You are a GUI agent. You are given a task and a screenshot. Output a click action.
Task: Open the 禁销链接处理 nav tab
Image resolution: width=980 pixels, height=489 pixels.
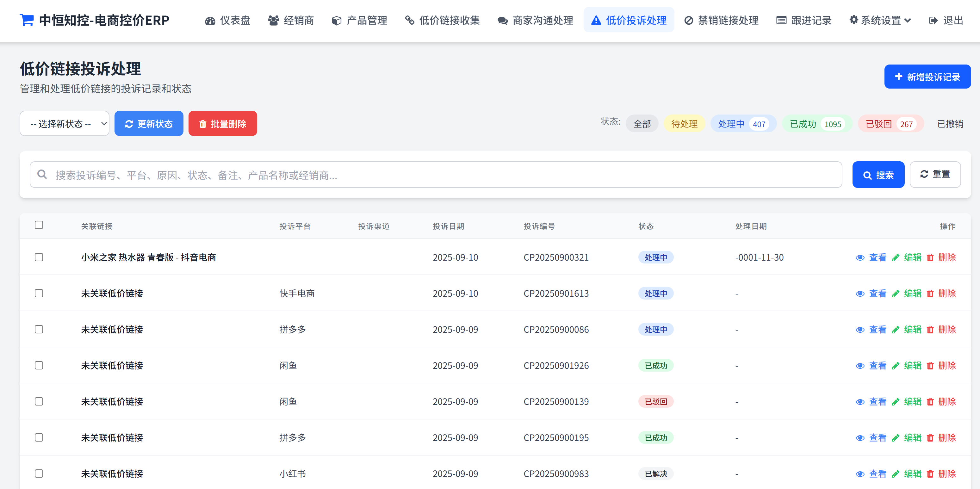point(721,21)
